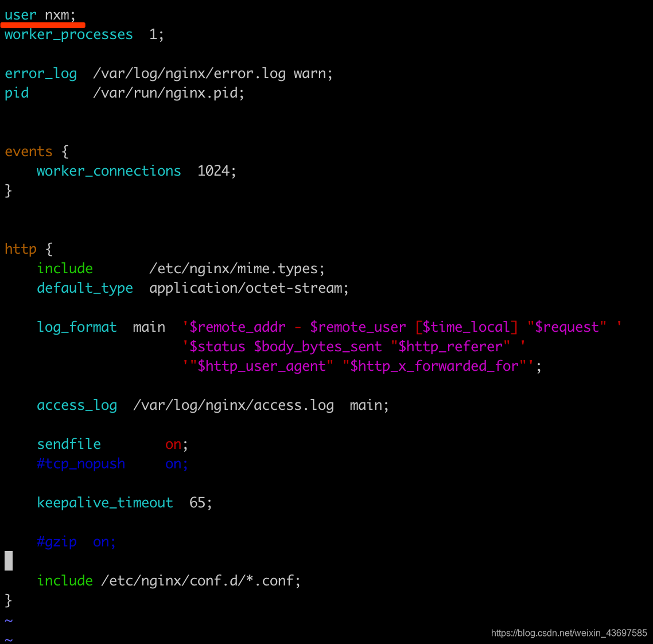Viewport: 653px width, 644px height.
Task: Click the 'main' format name after log_format
Action: (x=149, y=327)
